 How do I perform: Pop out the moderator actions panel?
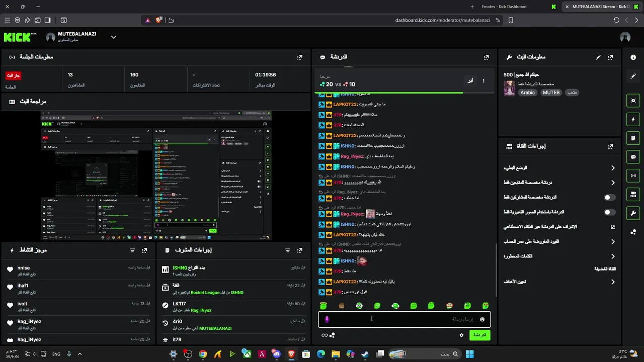click(x=300, y=250)
